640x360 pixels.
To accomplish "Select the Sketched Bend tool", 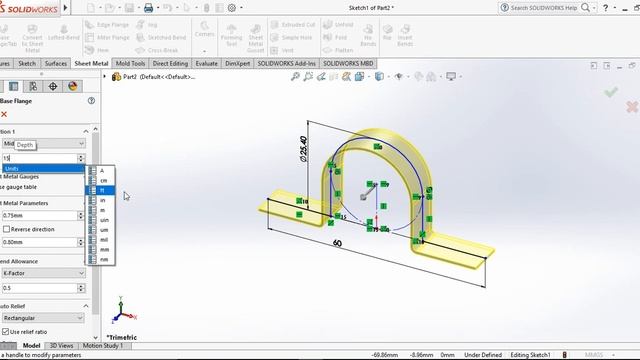I will pos(161,38).
